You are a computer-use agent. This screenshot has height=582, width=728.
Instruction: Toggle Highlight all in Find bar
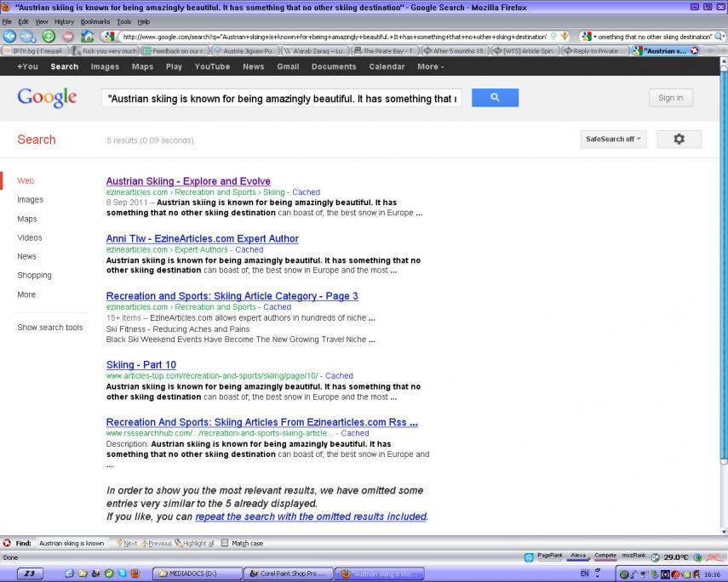194,543
